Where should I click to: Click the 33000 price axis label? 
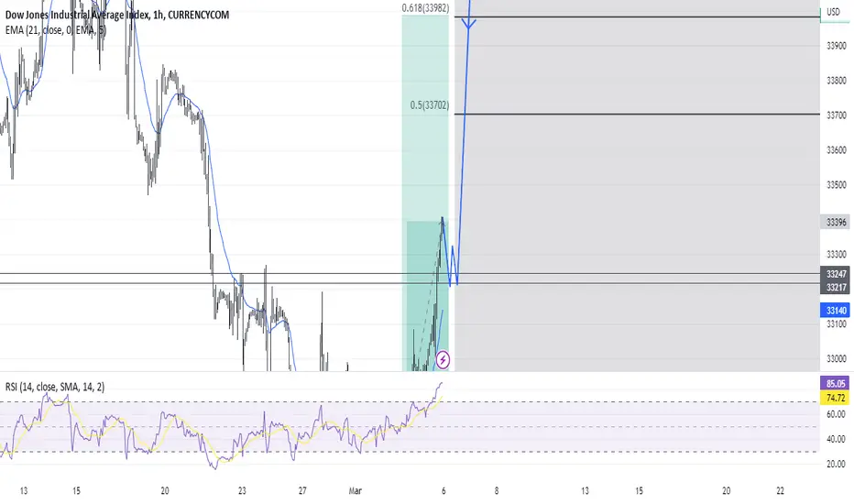837,358
